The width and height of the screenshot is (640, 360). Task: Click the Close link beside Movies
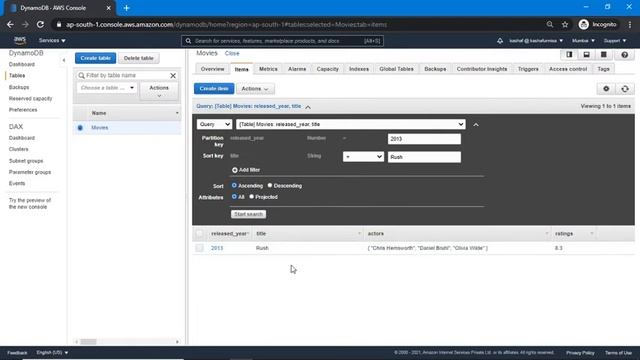[232, 53]
